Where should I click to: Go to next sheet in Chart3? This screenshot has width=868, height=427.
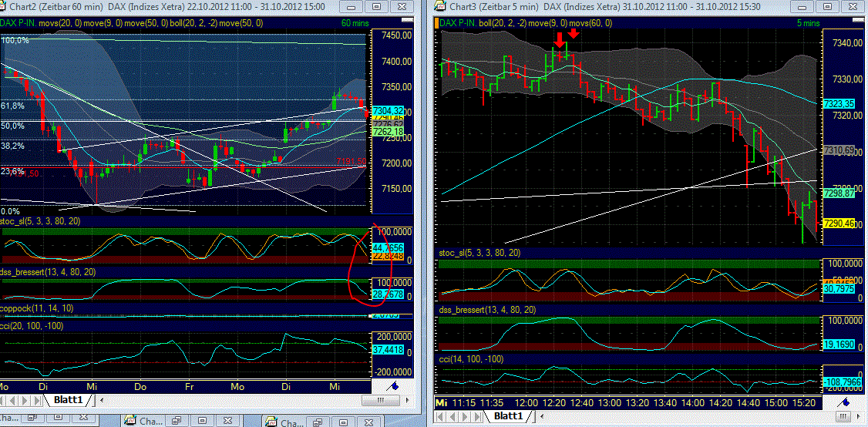(464, 416)
